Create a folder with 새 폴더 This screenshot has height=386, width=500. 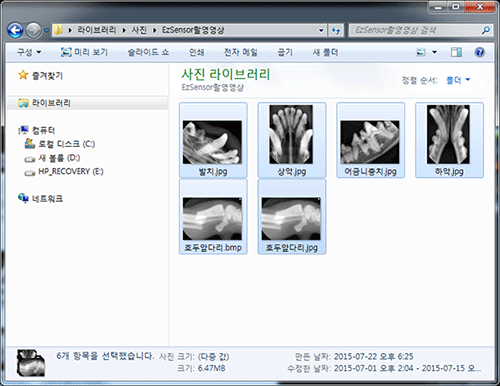pos(325,52)
